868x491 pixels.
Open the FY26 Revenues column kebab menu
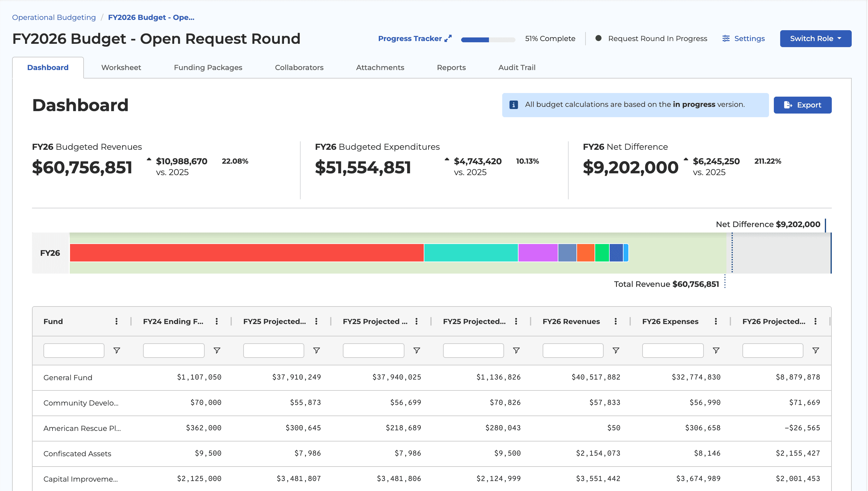pyautogui.click(x=616, y=321)
